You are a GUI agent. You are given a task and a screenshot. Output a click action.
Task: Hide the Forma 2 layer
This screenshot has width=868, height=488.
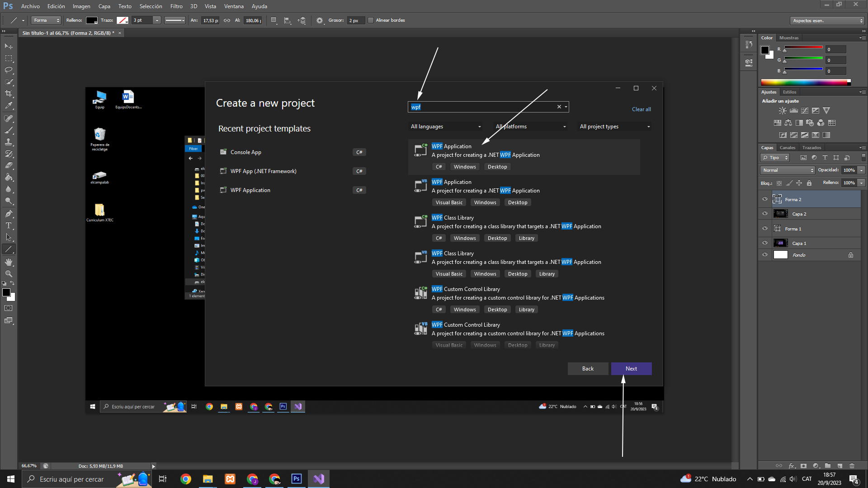(765, 199)
